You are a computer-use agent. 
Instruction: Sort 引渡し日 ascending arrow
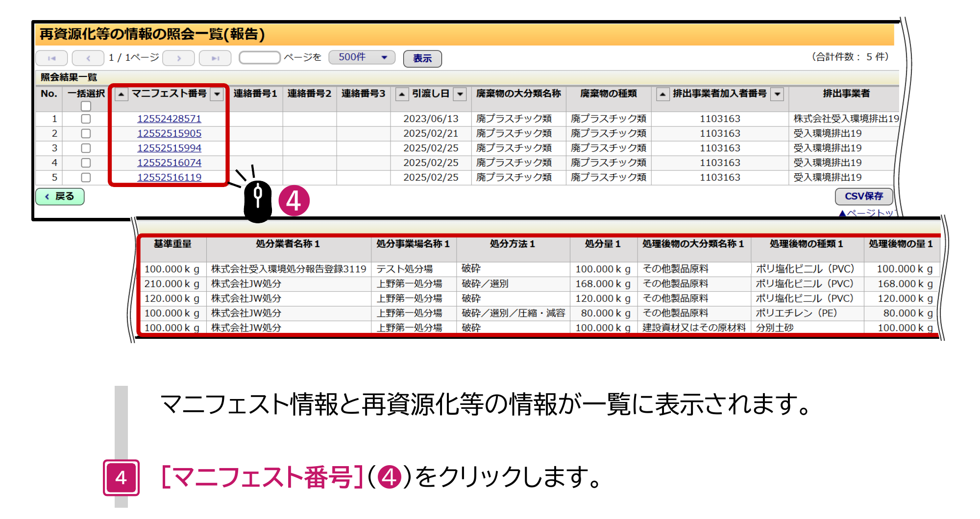[402, 94]
